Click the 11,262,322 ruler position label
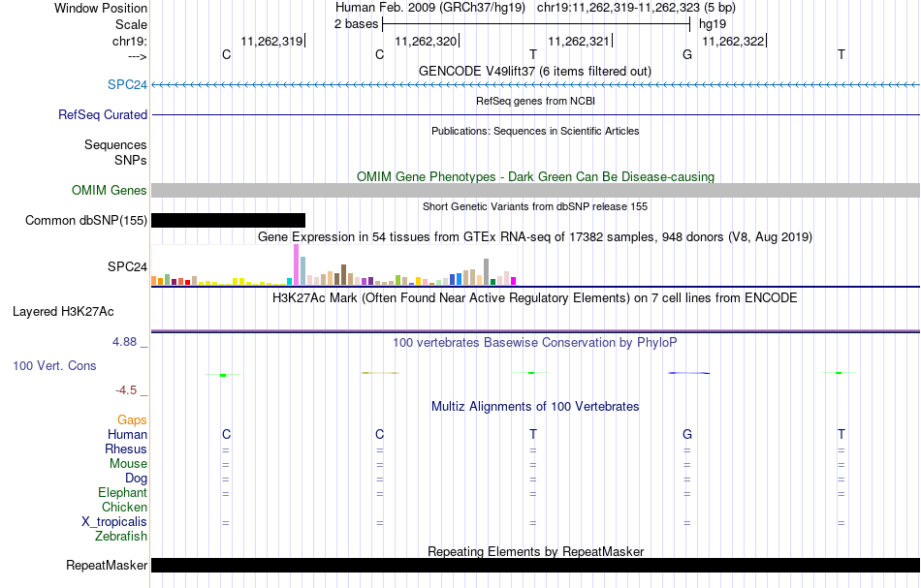The width and height of the screenshot is (921, 588). (733, 41)
